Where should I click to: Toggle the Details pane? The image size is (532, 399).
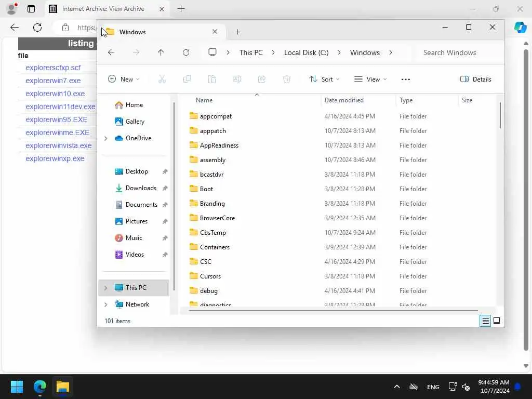pyautogui.click(x=476, y=79)
